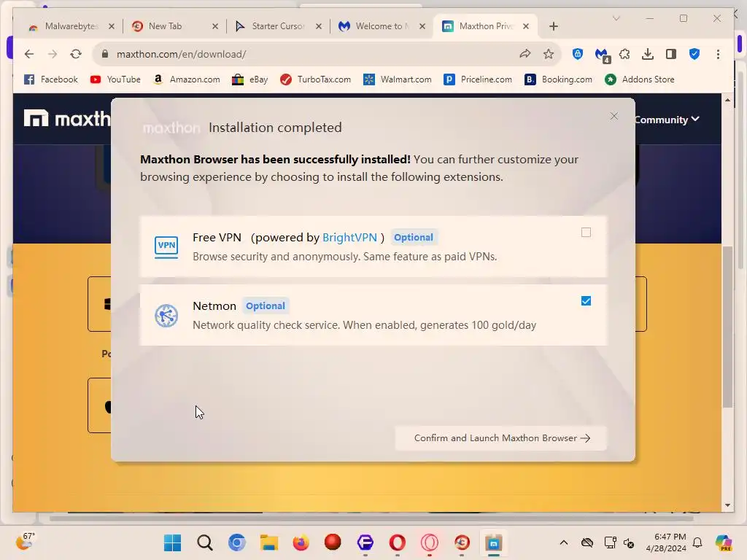Open the Booking.com bookmark
This screenshot has height=560, width=747.
coord(558,79)
